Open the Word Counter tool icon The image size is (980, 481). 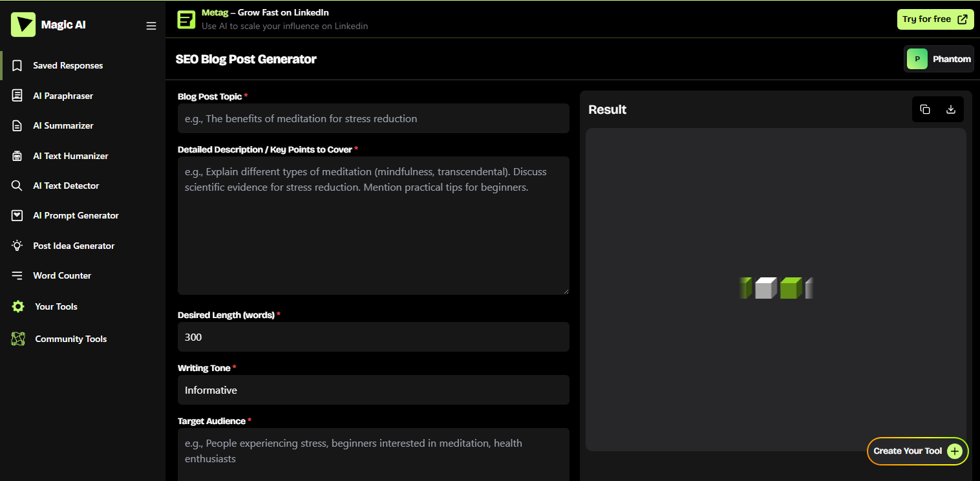17,275
